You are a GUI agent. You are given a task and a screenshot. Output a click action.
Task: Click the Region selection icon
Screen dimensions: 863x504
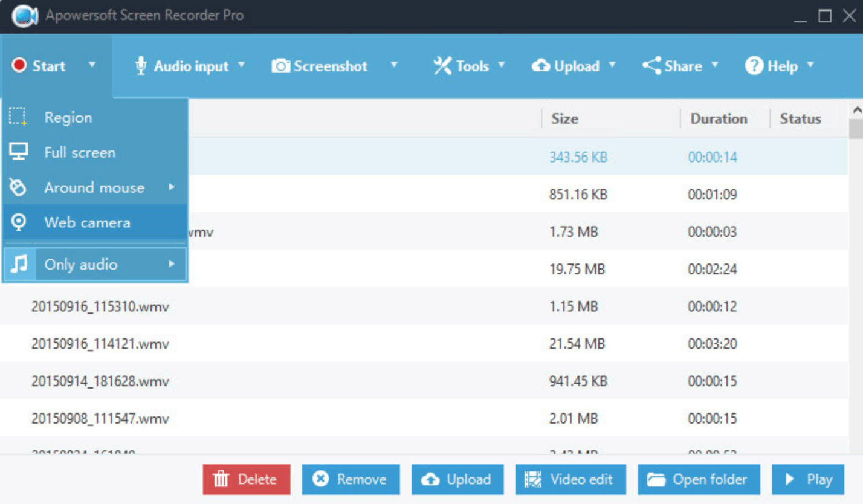[x=19, y=117]
